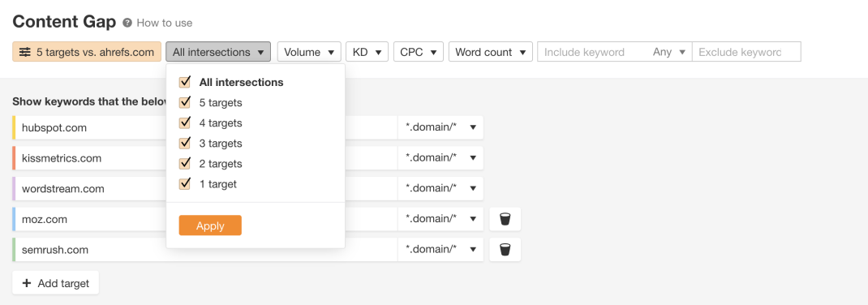Uncheck the 1 target checkbox
868x305 pixels.
(185, 184)
